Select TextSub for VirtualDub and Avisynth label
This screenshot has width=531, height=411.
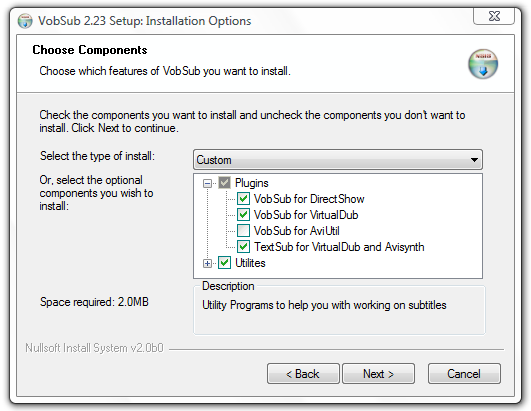(339, 247)
